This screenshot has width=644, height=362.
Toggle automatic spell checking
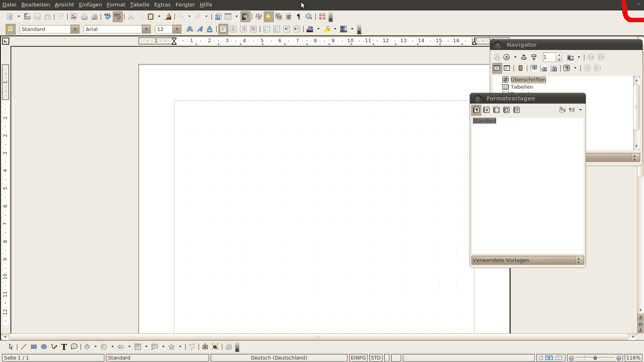click(x=118, y=17)
